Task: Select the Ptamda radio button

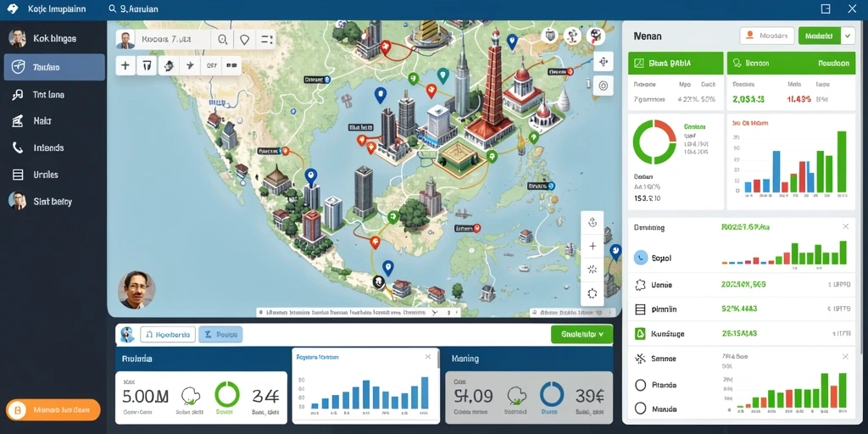Action: click(641, 384)
